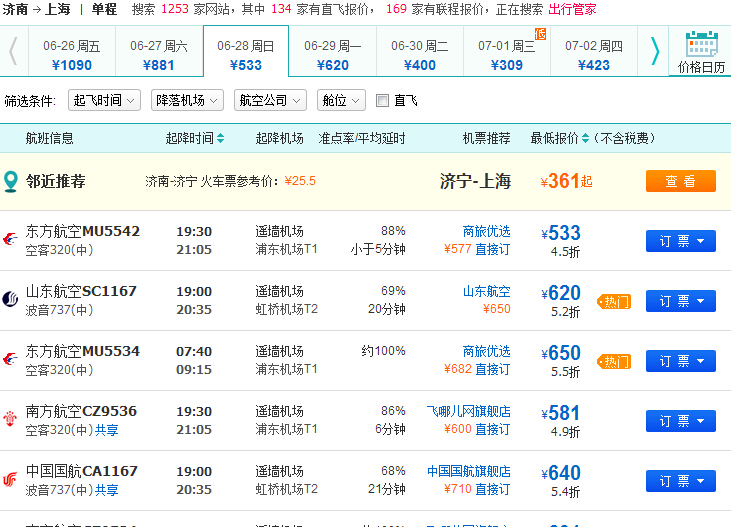Open the 出行管家 link
This screenshot has width=731, height=527.
point(572,9)
